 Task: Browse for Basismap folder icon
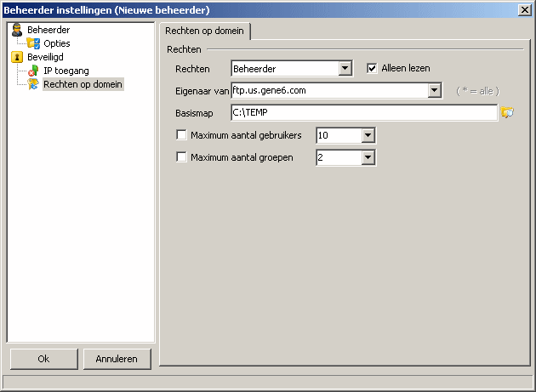click(507, 112)
